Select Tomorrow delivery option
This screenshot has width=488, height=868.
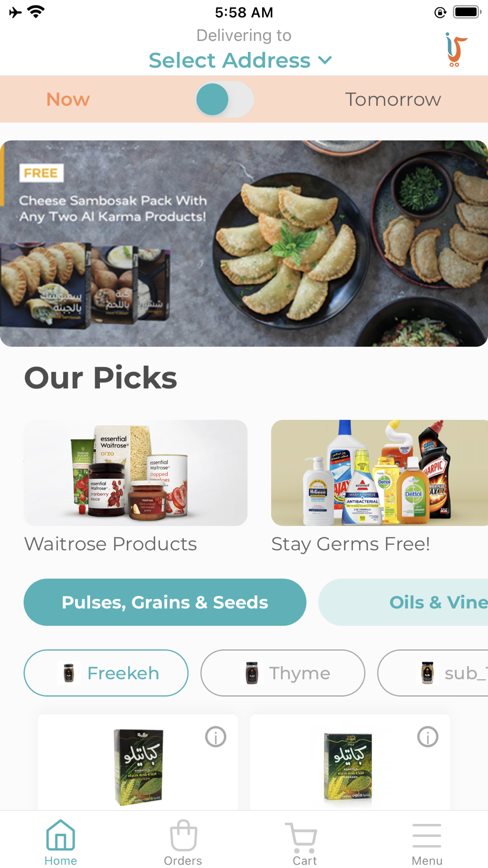(393, 99)
